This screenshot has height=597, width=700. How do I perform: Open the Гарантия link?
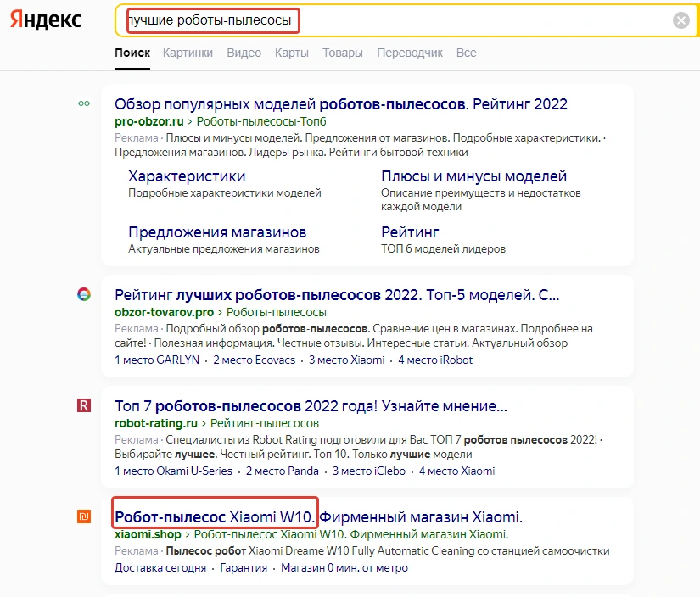244,568
